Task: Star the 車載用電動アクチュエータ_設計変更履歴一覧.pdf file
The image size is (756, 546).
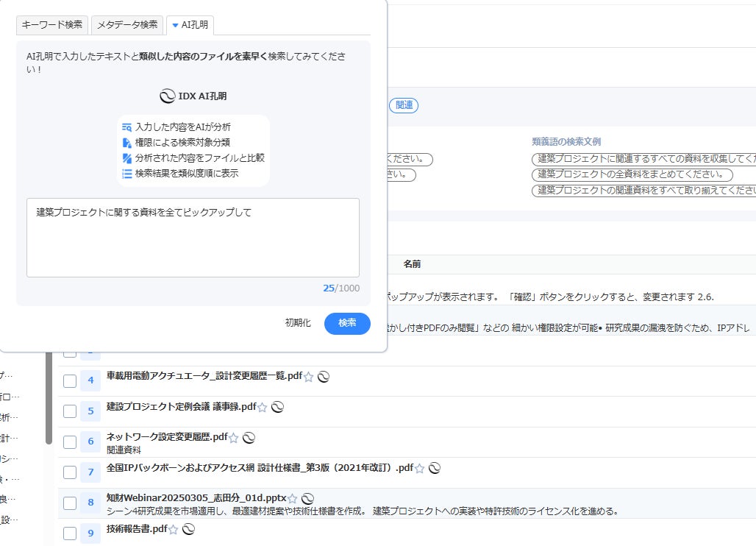Action: pos(309,377)
